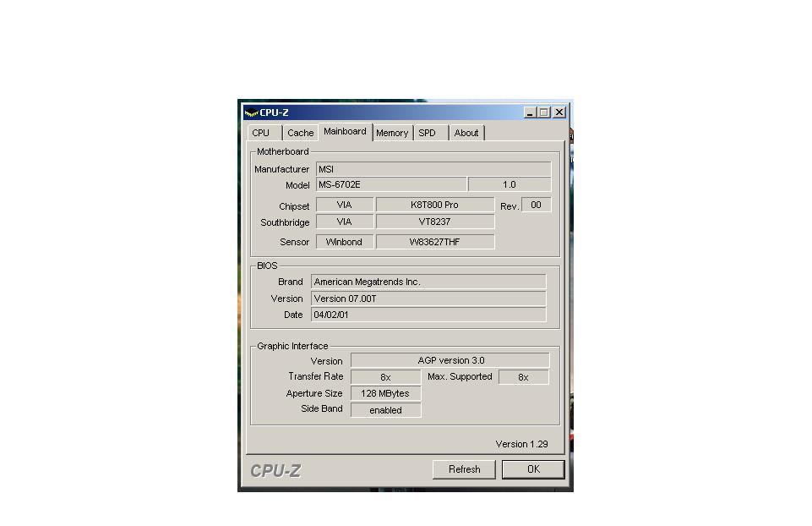Viewport: 812px width, 526px height.
Task: Switch to the Memory tab
Action: [392, 133]
